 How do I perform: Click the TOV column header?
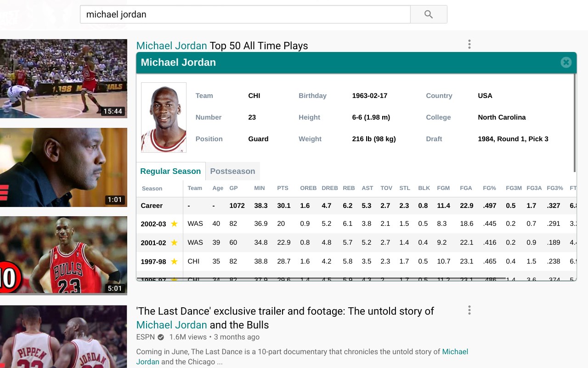point(386,188)
